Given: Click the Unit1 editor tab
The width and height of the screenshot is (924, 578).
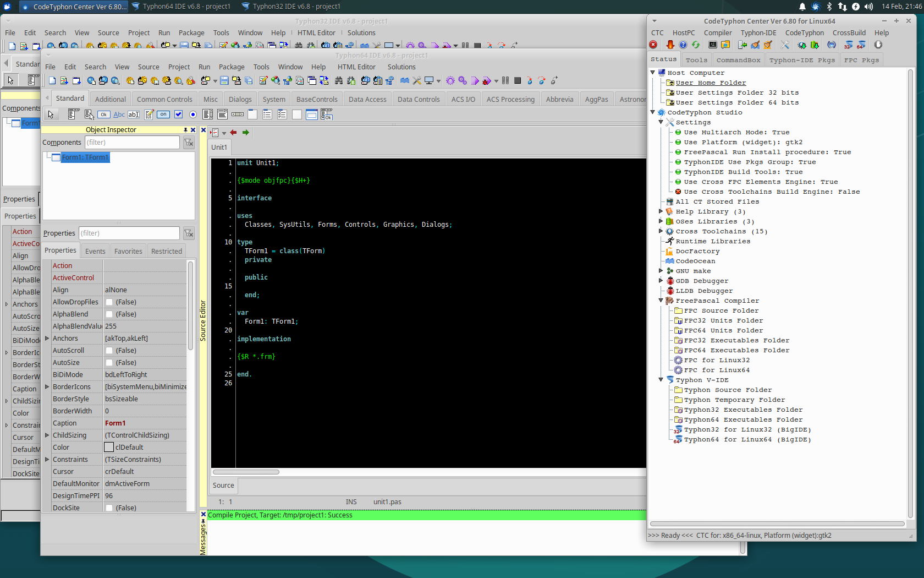Looking at the screenshot, I should click(x=219, y=147).
